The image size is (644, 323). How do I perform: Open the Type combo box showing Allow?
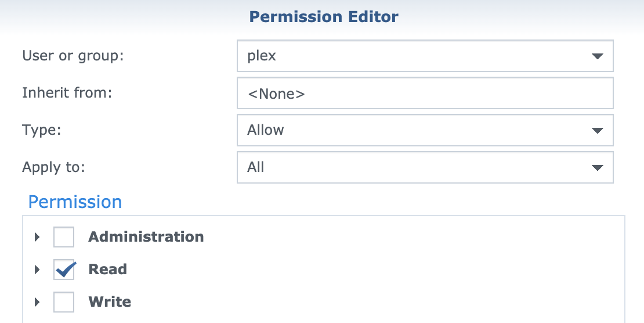[x=406, y=131]
